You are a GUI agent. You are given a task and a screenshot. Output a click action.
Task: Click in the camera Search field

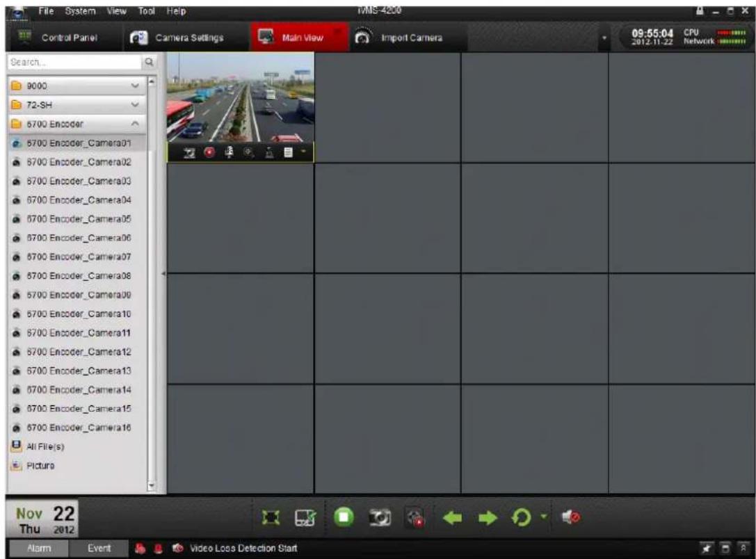[x=74, y=62]
